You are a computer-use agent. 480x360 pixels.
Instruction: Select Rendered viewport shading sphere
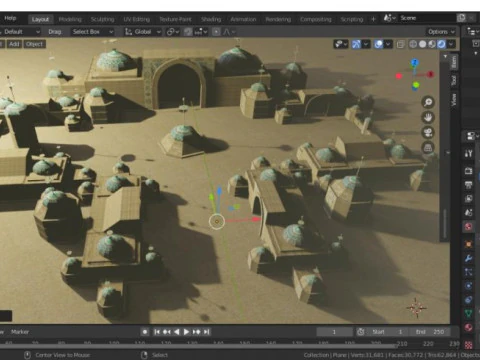click(x=441, y=44)
